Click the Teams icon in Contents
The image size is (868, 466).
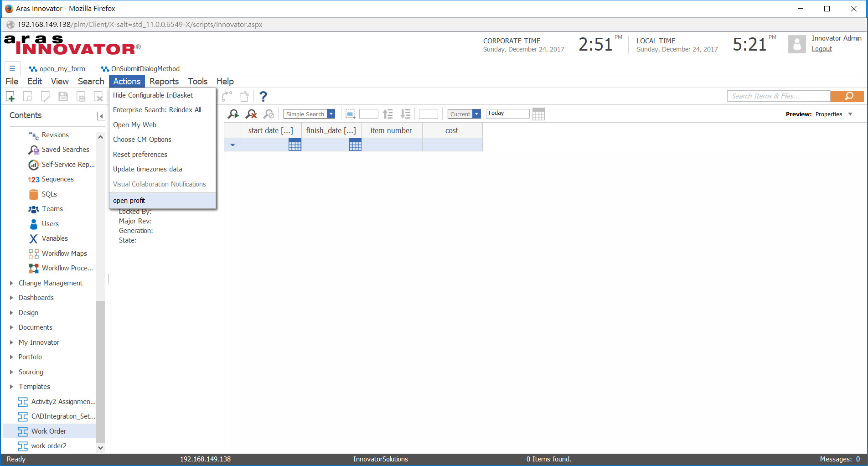(34, 209)
